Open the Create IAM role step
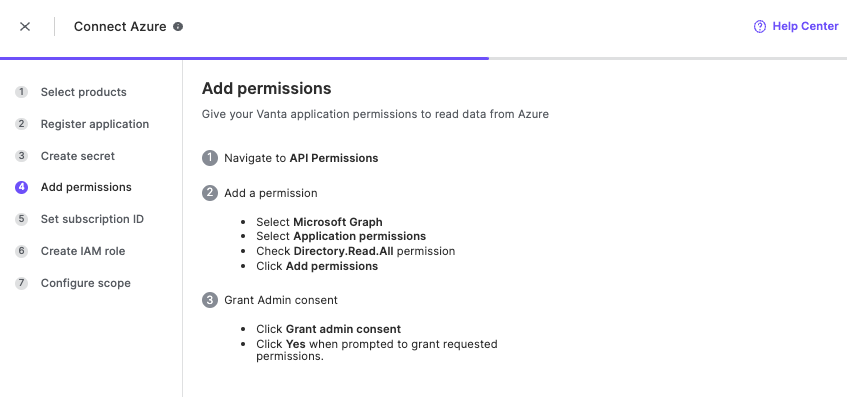This screenshot has height=397, width=847. [83, 251]
